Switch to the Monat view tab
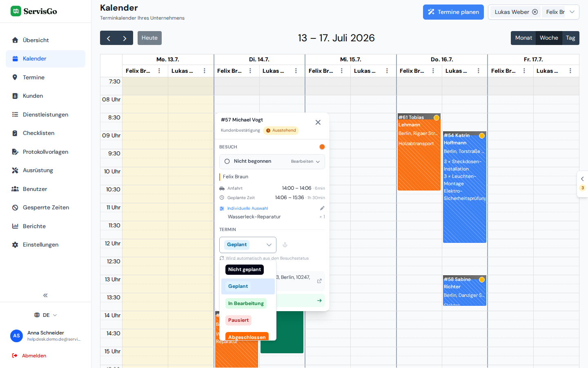Image resolution: width=588 pixels, height=368 pixels. point(523,38)
